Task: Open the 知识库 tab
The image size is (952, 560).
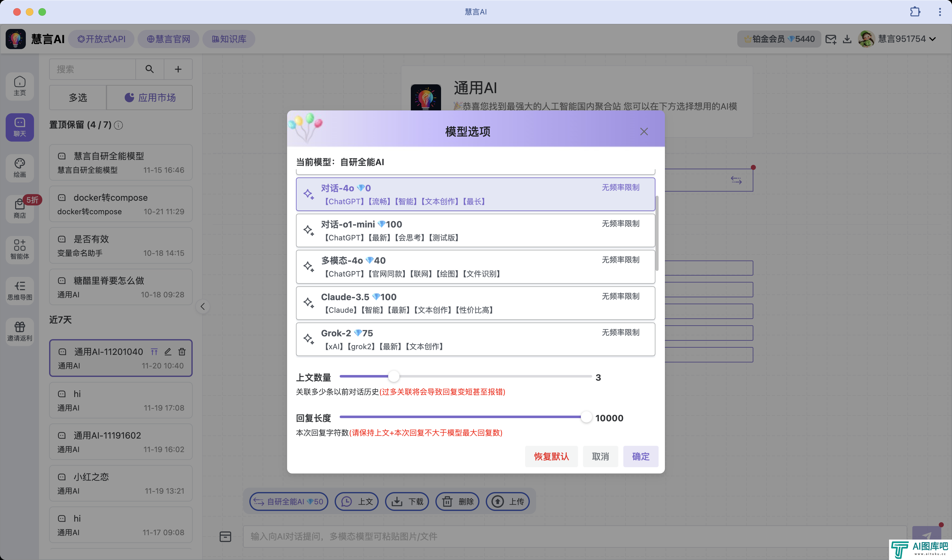Action: point(229,39)
